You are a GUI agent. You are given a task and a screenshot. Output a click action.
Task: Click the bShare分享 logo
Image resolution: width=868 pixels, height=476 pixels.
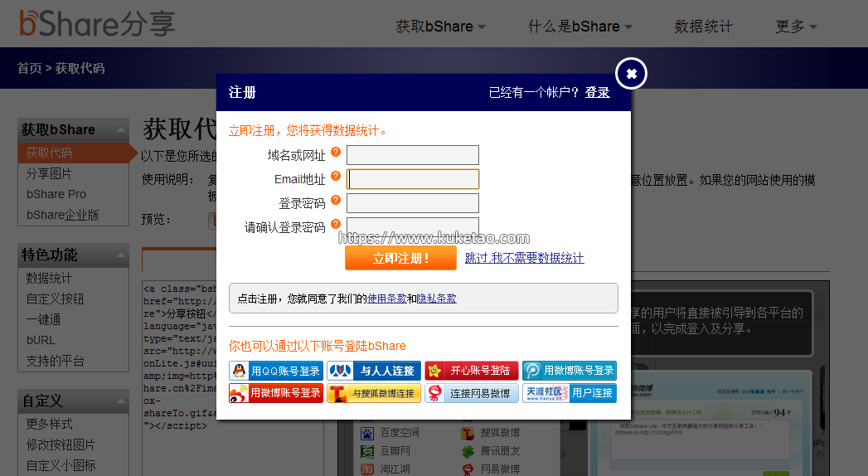98,23
